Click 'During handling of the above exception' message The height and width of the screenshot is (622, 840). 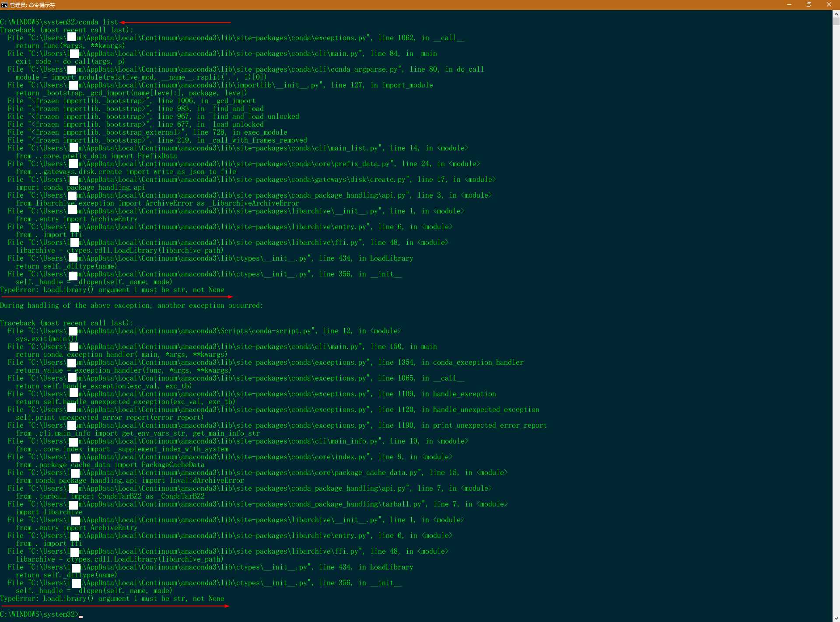tap(132, 305)
